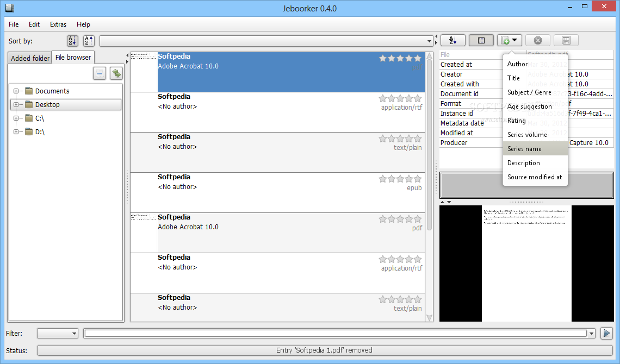
Task: Expand the Documents tree node
Action: [x=16, y=91]
